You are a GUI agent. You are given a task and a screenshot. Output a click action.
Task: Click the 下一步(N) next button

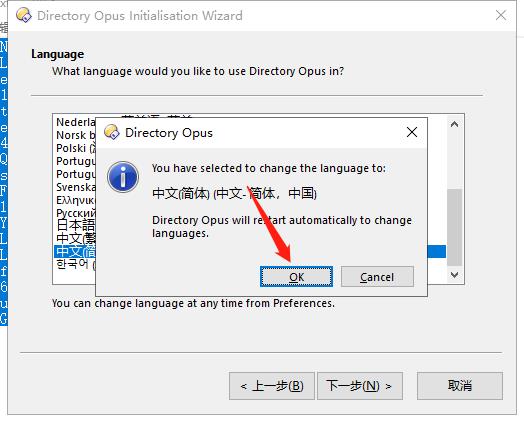point(360,386)
